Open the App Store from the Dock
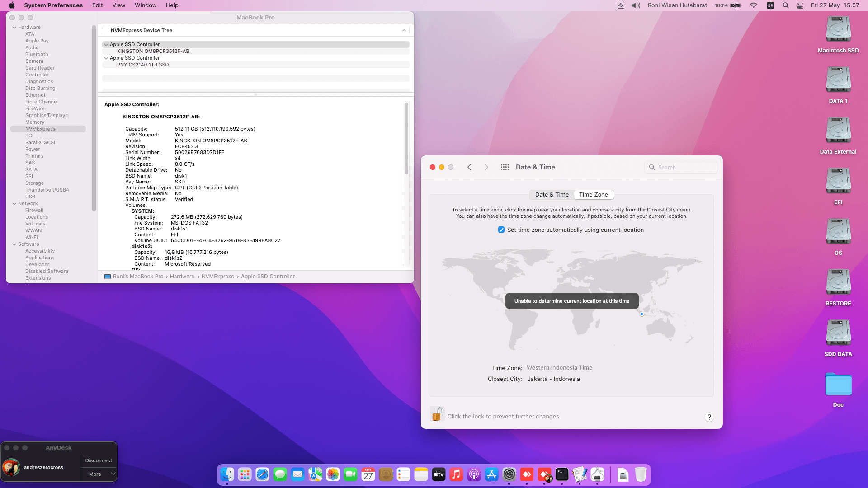This screenshot has width=868, height=488. coord(491,474)
